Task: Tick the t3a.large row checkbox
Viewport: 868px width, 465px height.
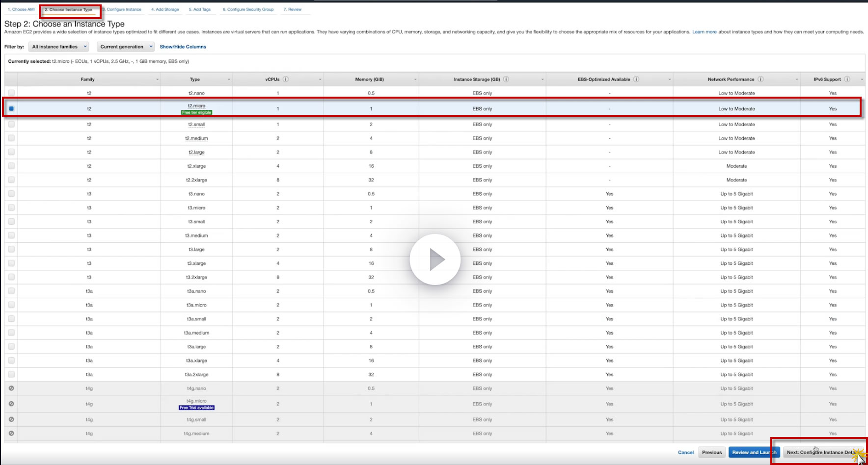Action: point(11,346)
